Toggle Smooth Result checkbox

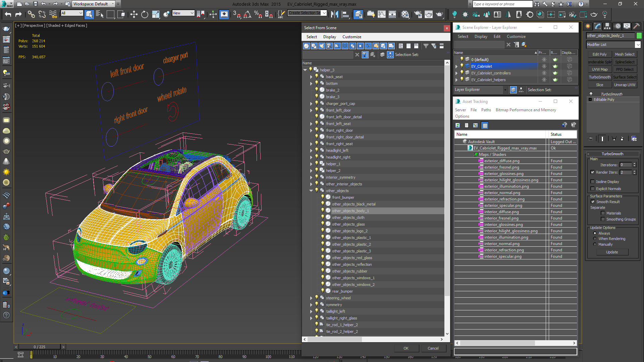(593, 202)
